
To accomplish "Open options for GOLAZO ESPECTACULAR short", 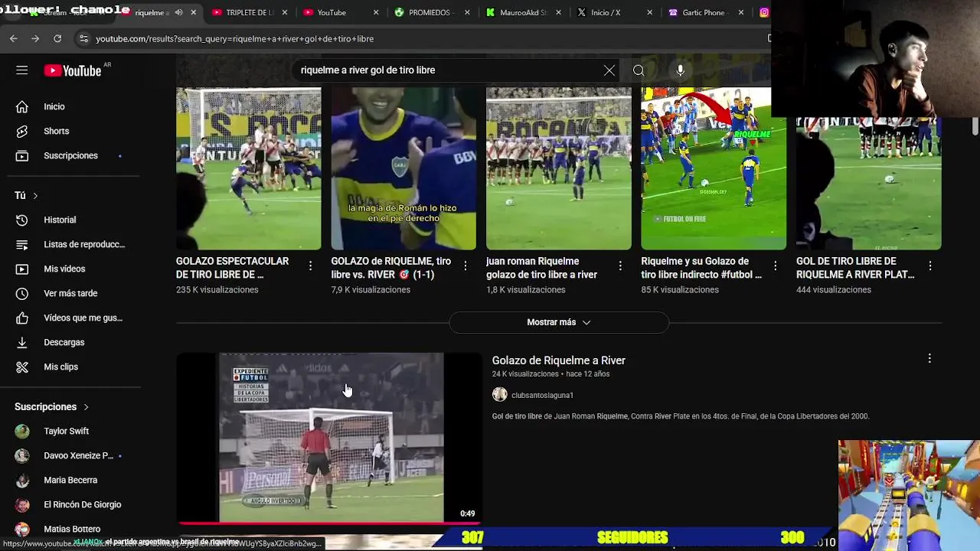I will pos(310,266).
